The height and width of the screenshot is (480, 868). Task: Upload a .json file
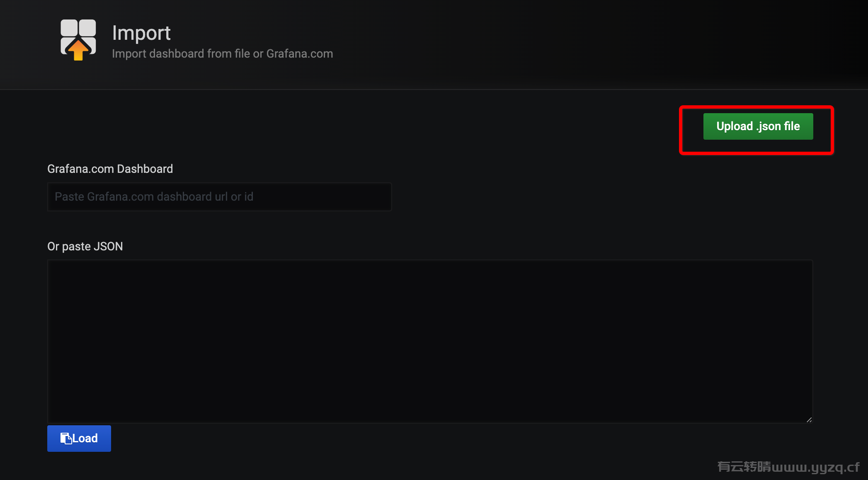758,126
